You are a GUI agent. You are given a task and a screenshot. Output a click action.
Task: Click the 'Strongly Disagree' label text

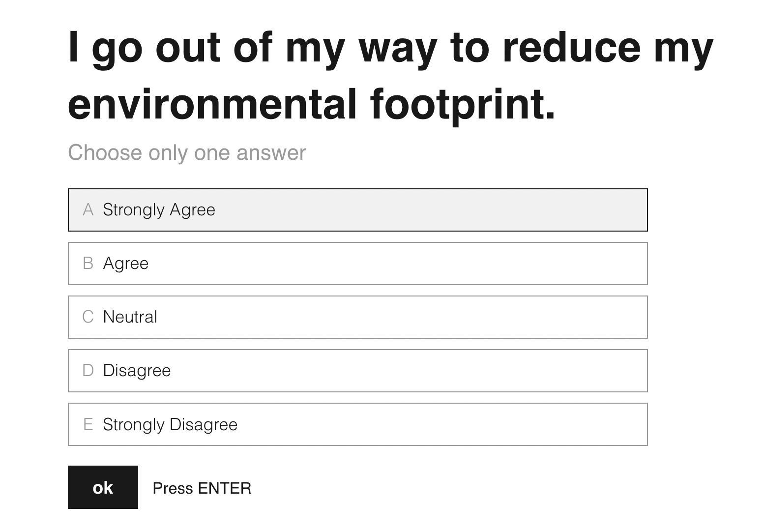click(x=170, y=425)
